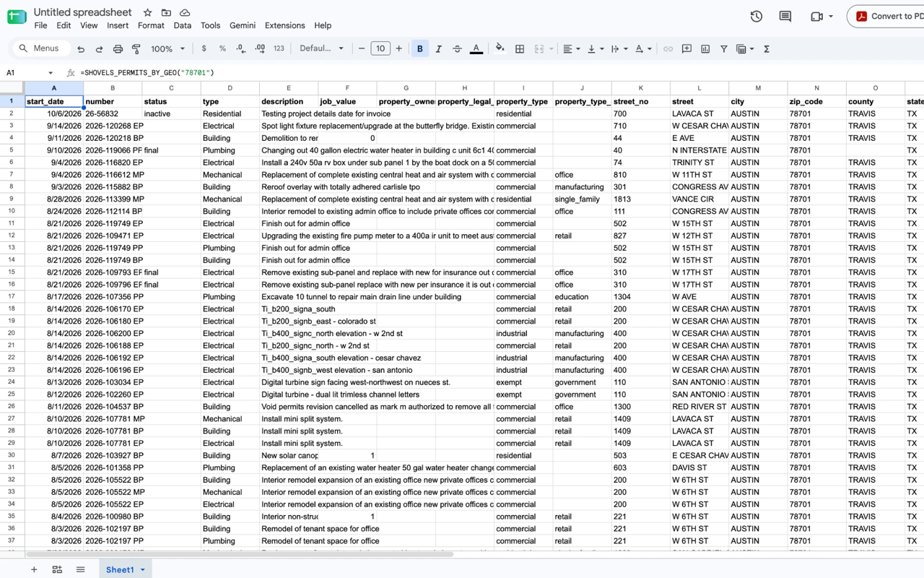Open version history clock icon

(757, 17)
